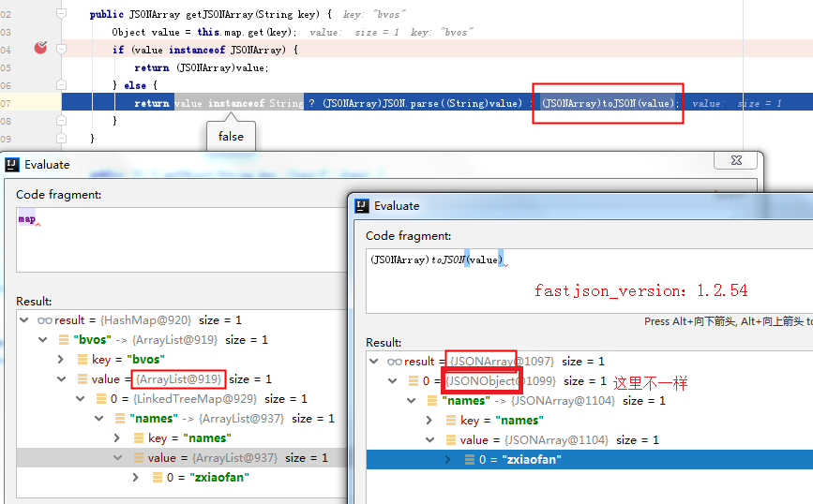Click the Object value = this.map.get(key) line

pos(203,32)
